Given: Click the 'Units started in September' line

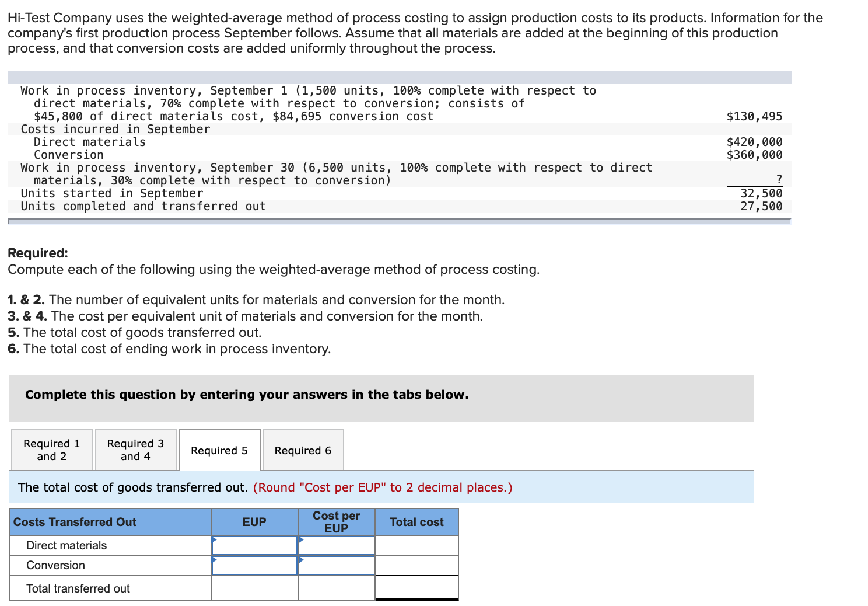Looking at the screenshot, I should [112, 193].
